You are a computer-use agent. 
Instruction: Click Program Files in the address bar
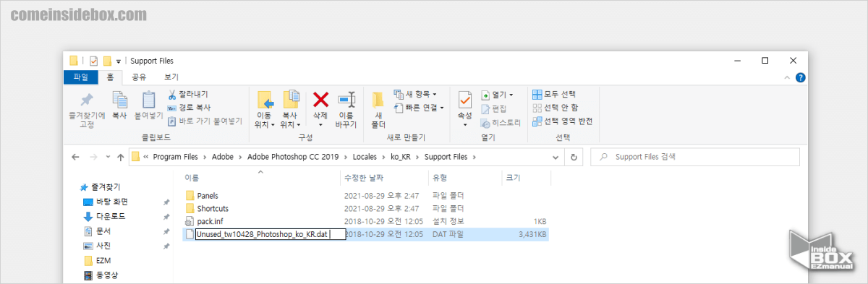176,156
